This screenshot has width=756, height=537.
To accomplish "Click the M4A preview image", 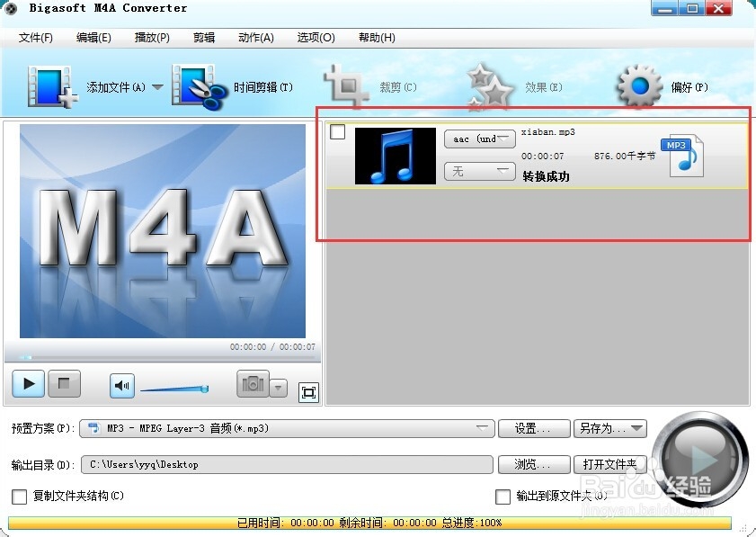I will (163, 231).
